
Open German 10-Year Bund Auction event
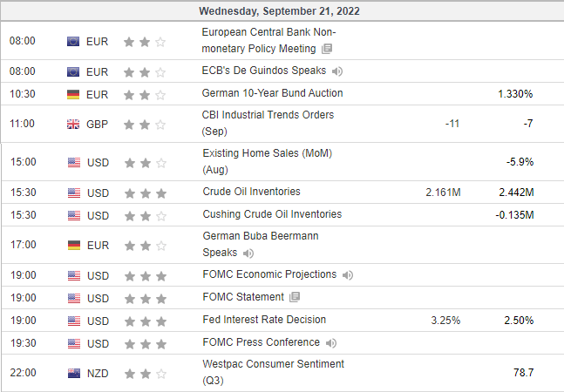pos(272,93)
